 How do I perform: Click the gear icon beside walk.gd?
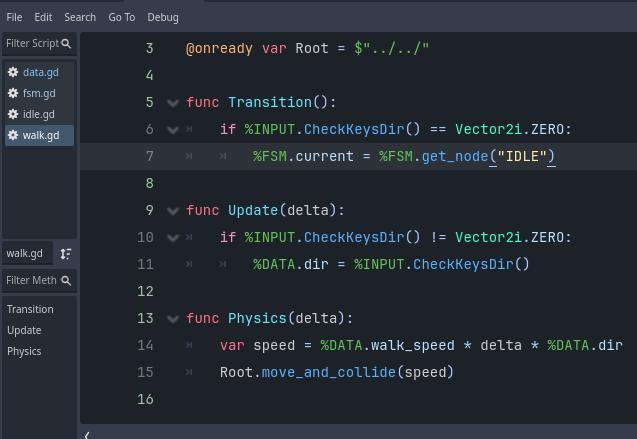pyautogui.click(x=13, y=135)
